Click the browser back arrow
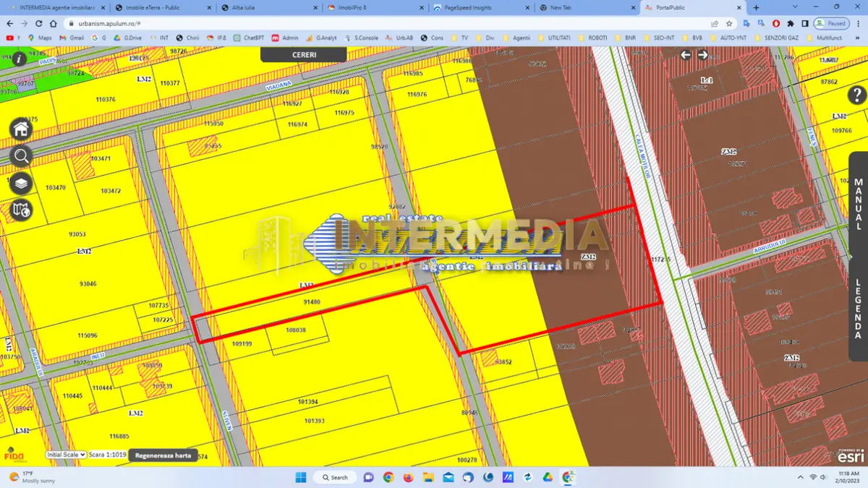This screenshot has width=868, height=488. coord(9,23)
